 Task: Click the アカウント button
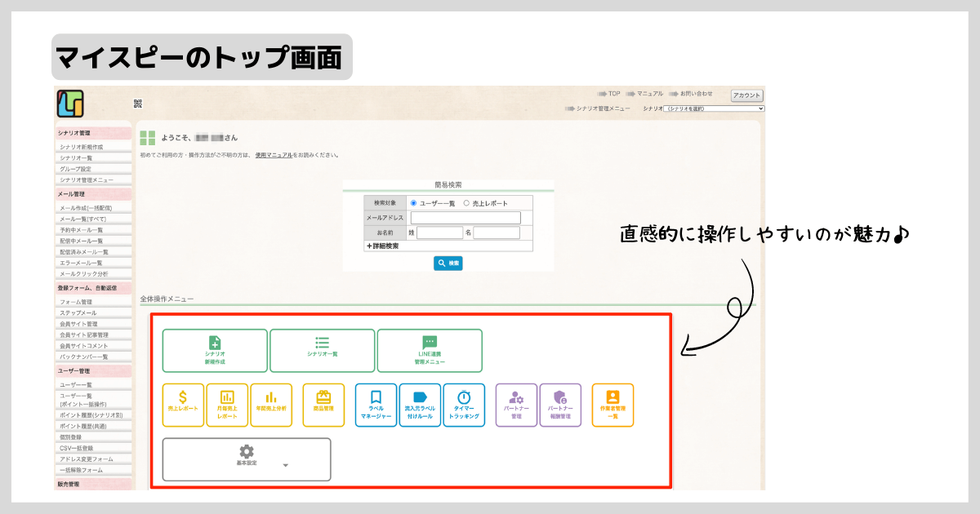(x=746, y=95)
